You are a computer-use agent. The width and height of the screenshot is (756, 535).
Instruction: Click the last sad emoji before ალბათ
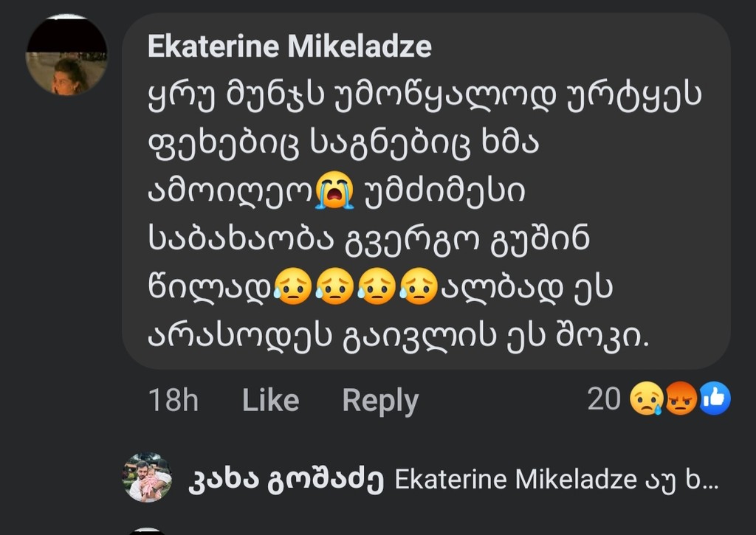coord(418,287)
